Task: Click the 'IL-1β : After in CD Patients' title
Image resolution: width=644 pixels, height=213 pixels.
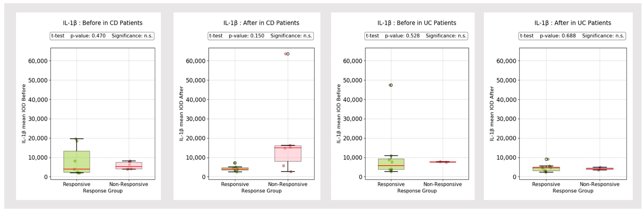Action: [261, 23]
